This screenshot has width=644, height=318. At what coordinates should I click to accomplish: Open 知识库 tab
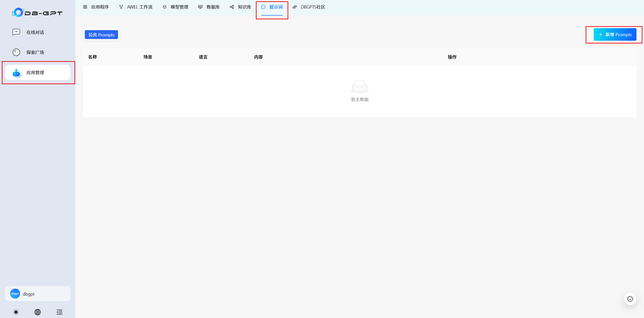coord(240,7)
